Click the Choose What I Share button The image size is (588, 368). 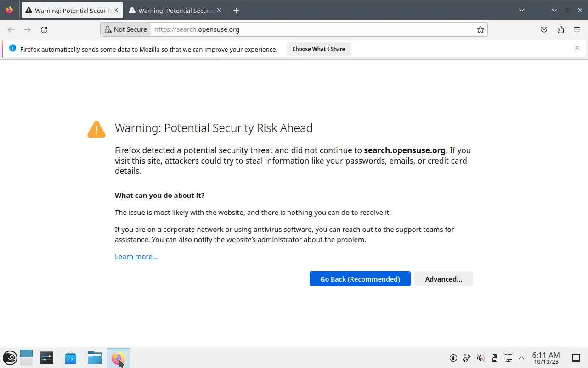tap(318, 49)
